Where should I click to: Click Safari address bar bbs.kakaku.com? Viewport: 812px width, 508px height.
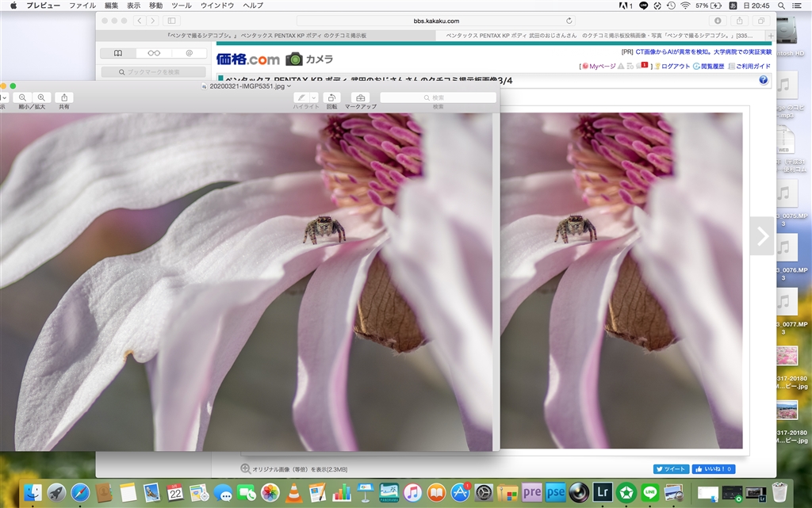(436, 21)
